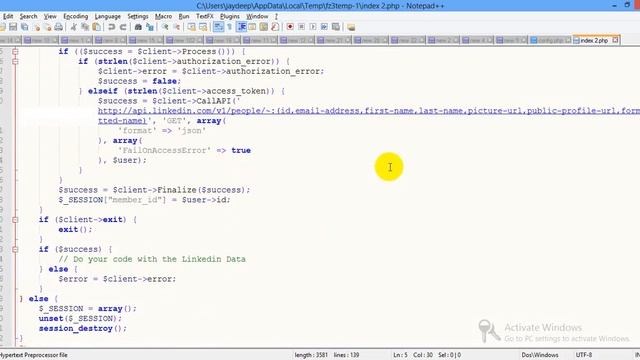
Task: Collapse the 'if (($success = $client->Process()))' fold
Action: point(15,51)
